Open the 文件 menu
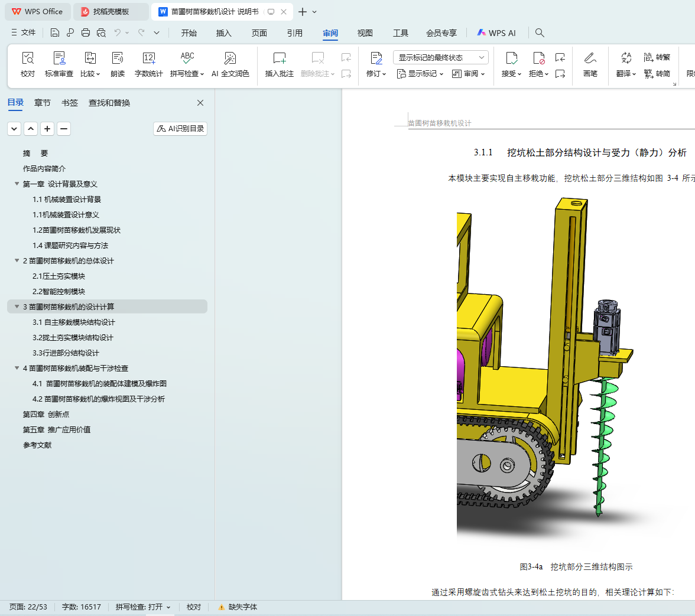 (24, 32)
